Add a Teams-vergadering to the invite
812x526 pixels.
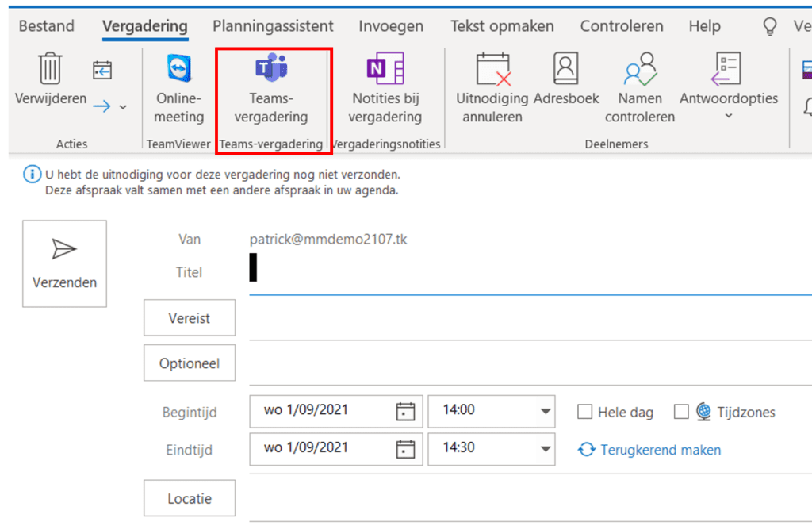click(271, 89)
